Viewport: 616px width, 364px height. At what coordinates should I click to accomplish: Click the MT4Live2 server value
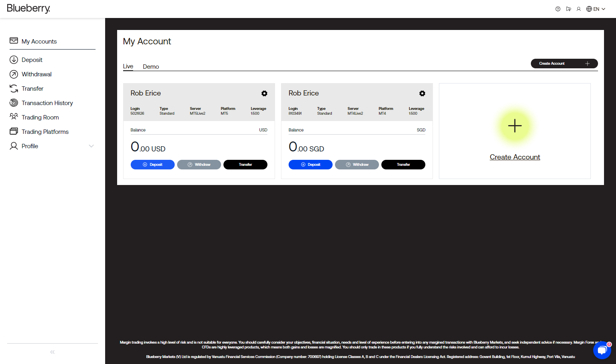click(355, 113)
